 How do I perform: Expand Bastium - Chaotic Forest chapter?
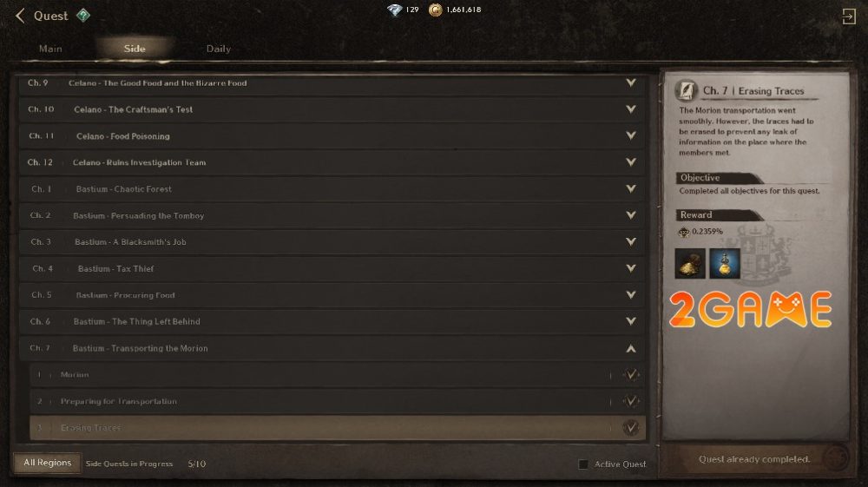(630, 188)
